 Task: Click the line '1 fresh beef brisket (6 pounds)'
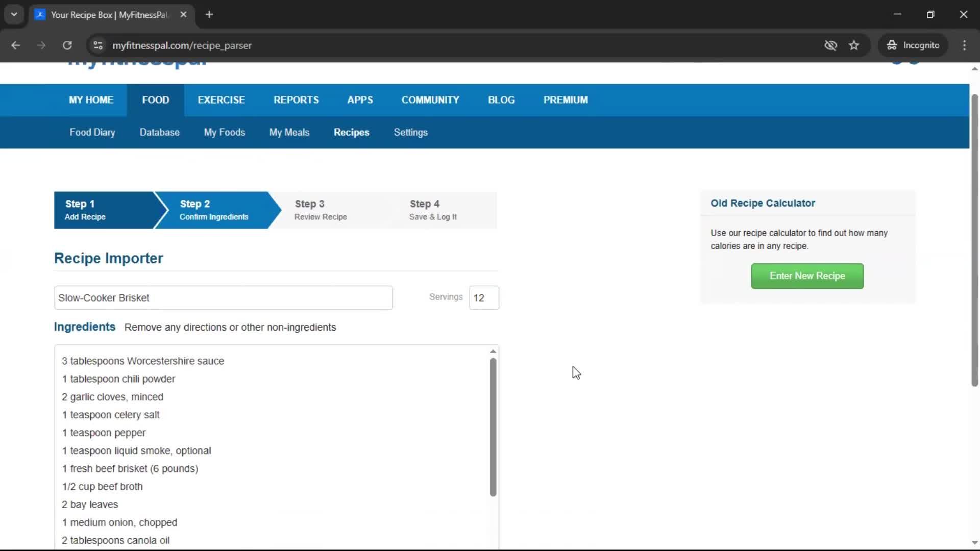[130, 468]
